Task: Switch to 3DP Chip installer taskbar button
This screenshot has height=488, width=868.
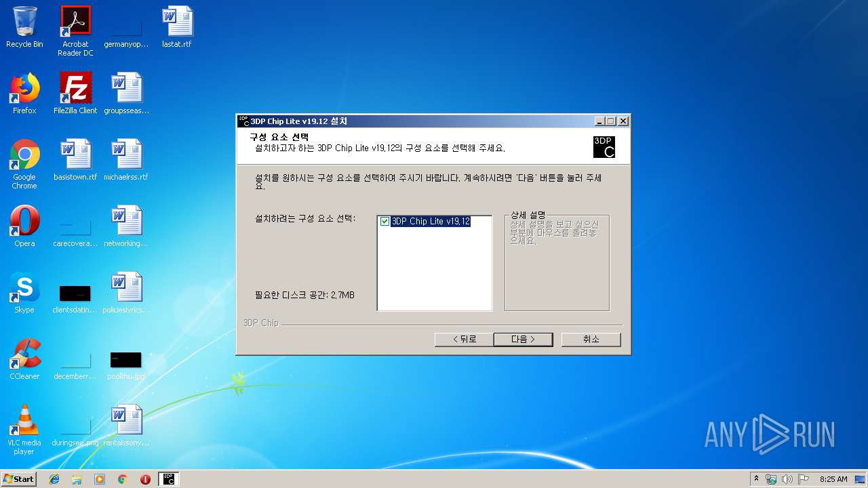Action: (169, 479)
